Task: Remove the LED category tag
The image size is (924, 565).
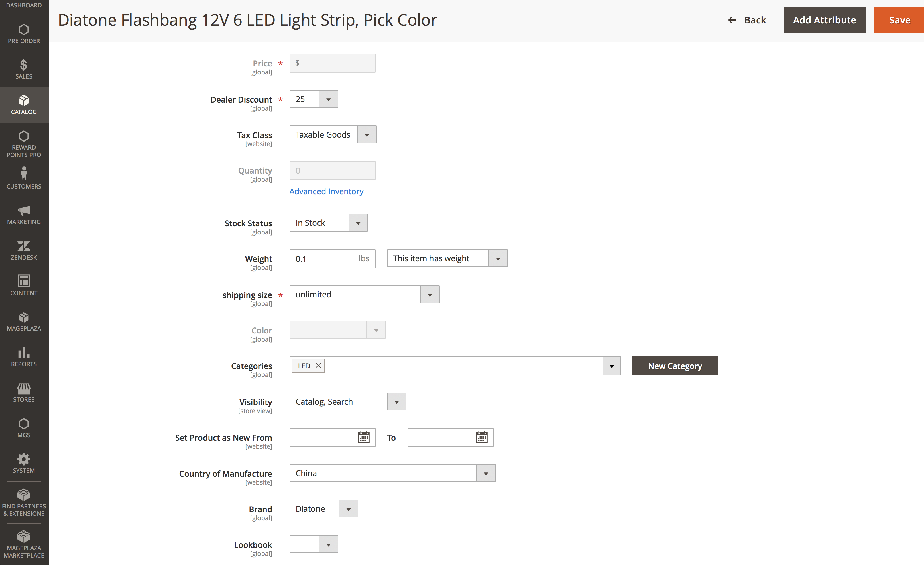Action: 317,365
